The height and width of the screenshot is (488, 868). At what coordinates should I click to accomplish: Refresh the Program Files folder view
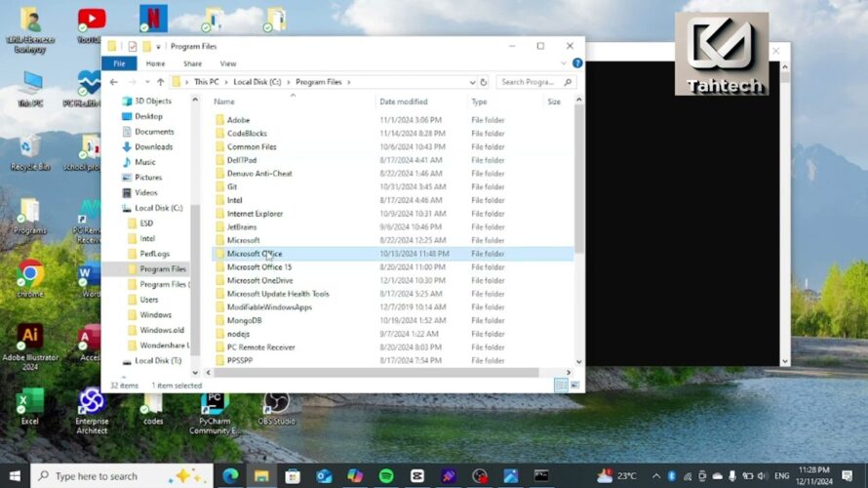(x=484, y=82)
